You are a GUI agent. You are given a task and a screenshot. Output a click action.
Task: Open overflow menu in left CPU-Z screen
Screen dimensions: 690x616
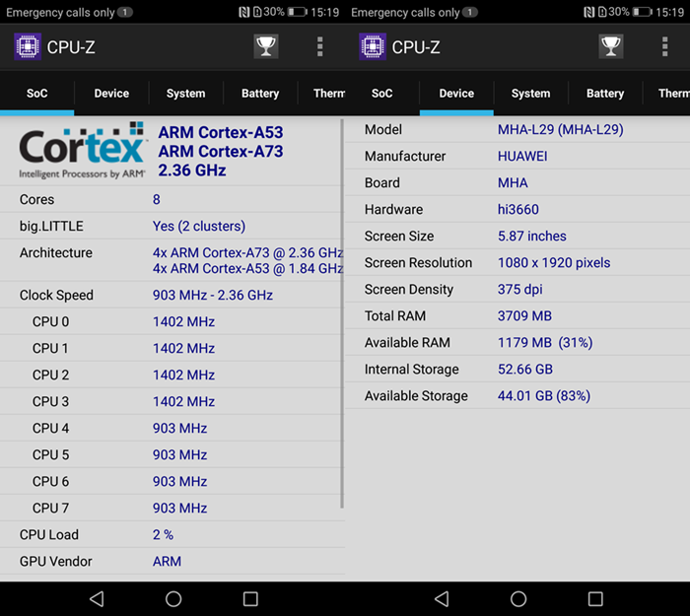tap(320, 46)
